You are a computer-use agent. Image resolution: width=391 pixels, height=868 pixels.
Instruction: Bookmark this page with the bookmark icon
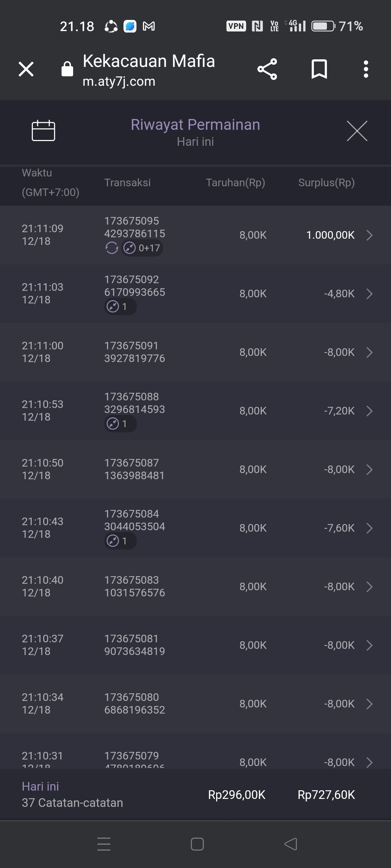coord(319,69)
